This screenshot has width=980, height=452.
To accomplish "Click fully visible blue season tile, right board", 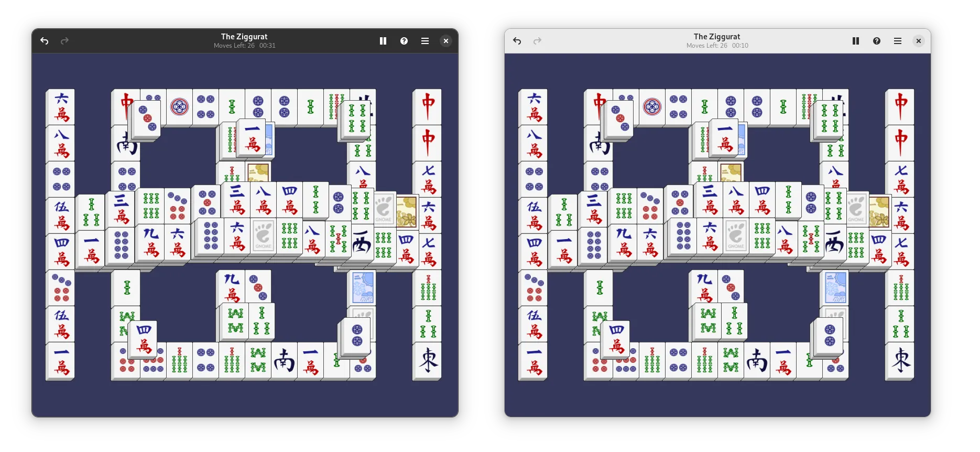I will point(835,287).
